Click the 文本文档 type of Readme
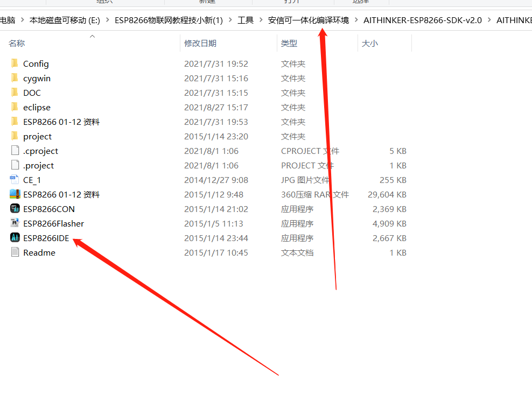Image resolution: width=532 pixels, height=409 pixels. coord(297,253)
